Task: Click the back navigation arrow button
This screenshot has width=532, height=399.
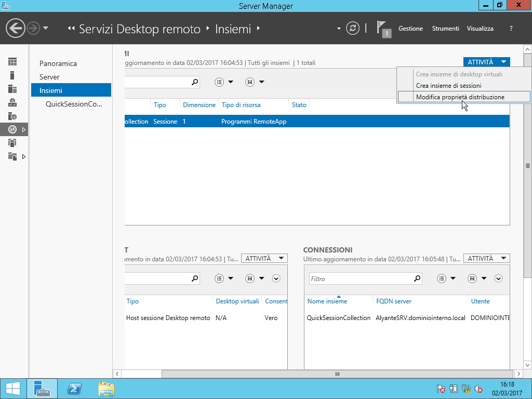Action: tap(16, 28)
